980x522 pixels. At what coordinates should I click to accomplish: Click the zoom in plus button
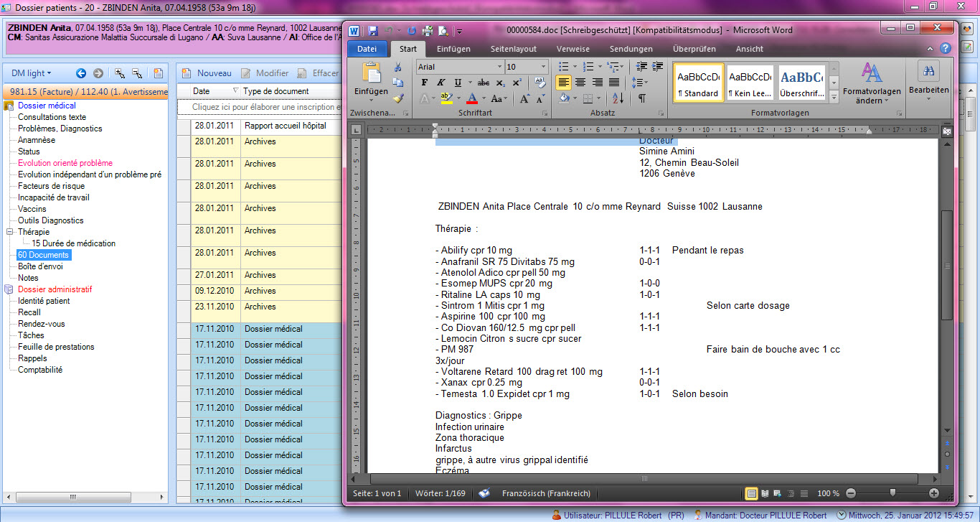pyautogui.click(x=934, y=493)
